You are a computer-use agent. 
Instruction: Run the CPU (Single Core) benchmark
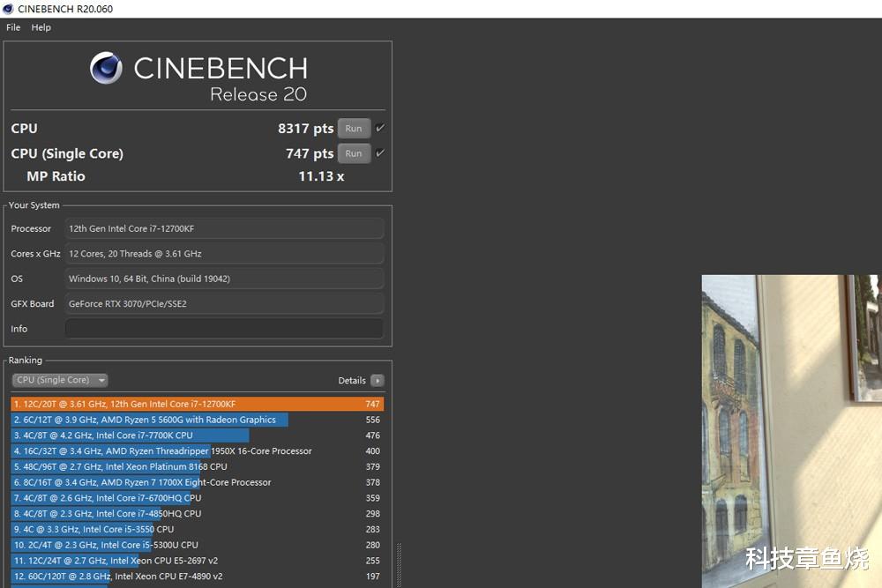354,153
